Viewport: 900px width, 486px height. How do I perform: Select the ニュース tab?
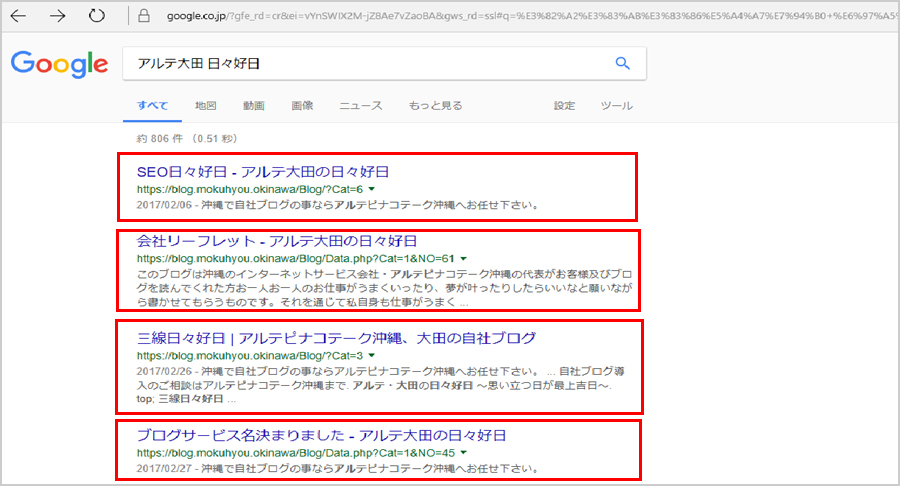360,105
